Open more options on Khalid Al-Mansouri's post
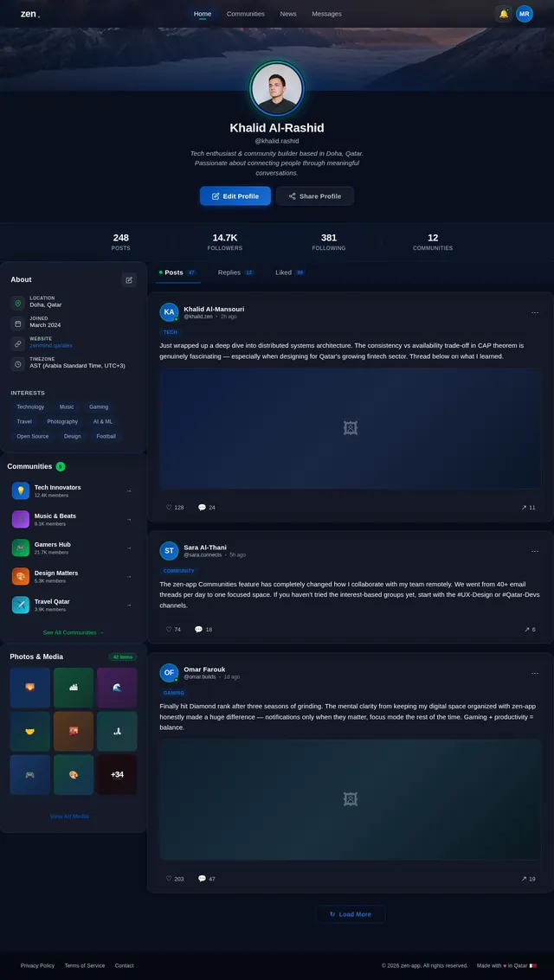This screenshot has height=980, width=554. (535, 312)
